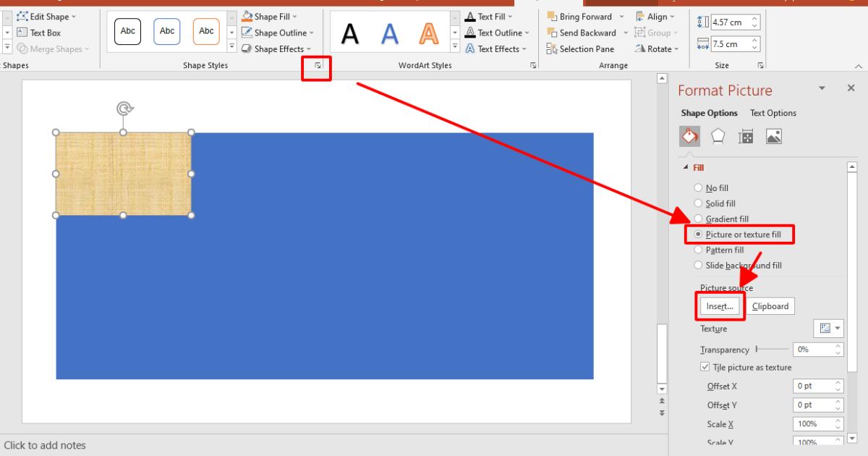Switch to the Shape Options tab
This screenshot has height=456, width=868.
709,113
